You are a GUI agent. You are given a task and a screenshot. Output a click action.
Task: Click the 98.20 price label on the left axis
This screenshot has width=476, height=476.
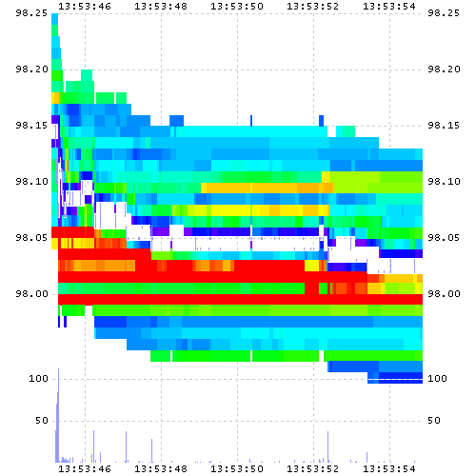(x=31, y=69)
